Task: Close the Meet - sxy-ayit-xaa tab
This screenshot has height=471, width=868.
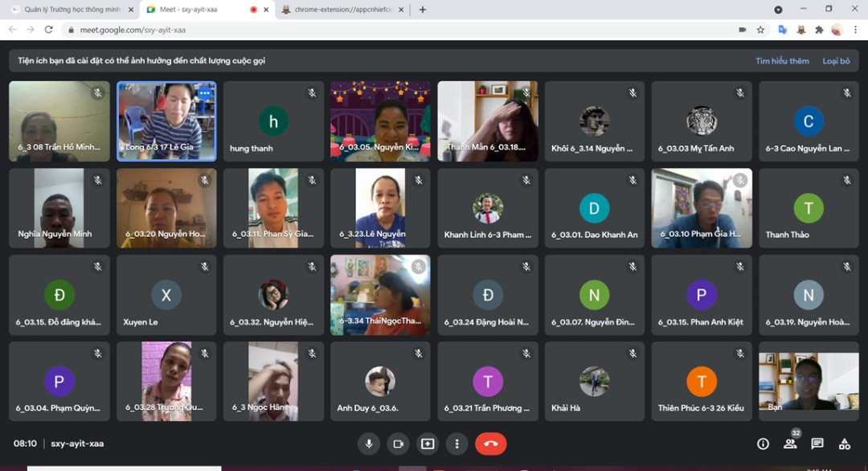Action: [266, 10]
